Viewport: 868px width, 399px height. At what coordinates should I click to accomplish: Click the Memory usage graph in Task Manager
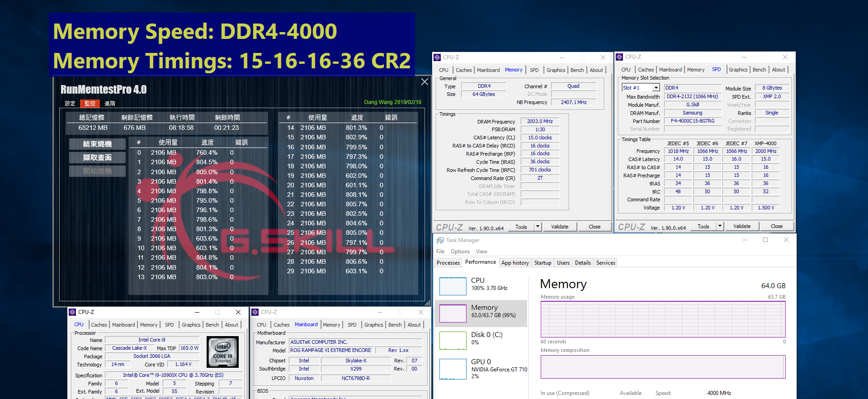tap(663, 319)
